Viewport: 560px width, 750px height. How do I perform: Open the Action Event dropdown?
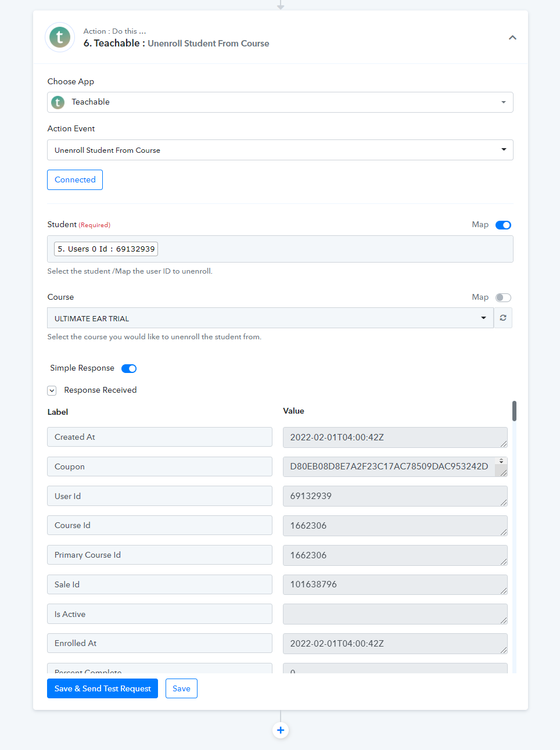(x=280, y=150)
